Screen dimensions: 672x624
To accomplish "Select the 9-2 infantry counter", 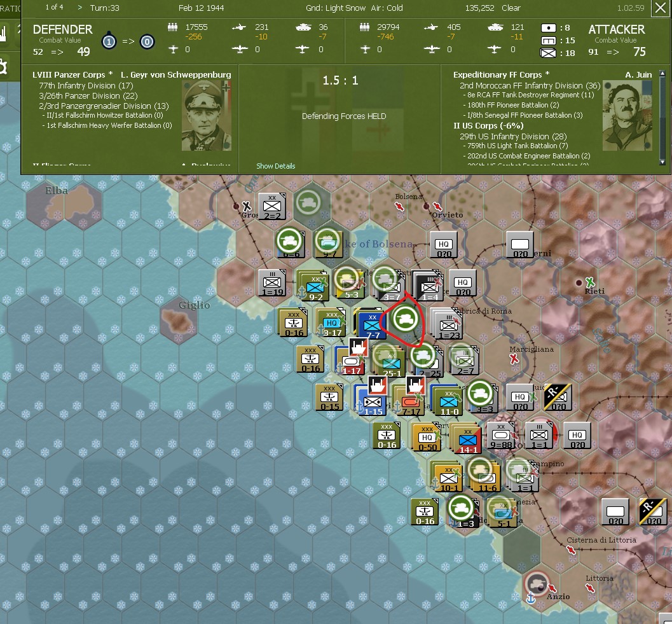I will tap(315, 286).
